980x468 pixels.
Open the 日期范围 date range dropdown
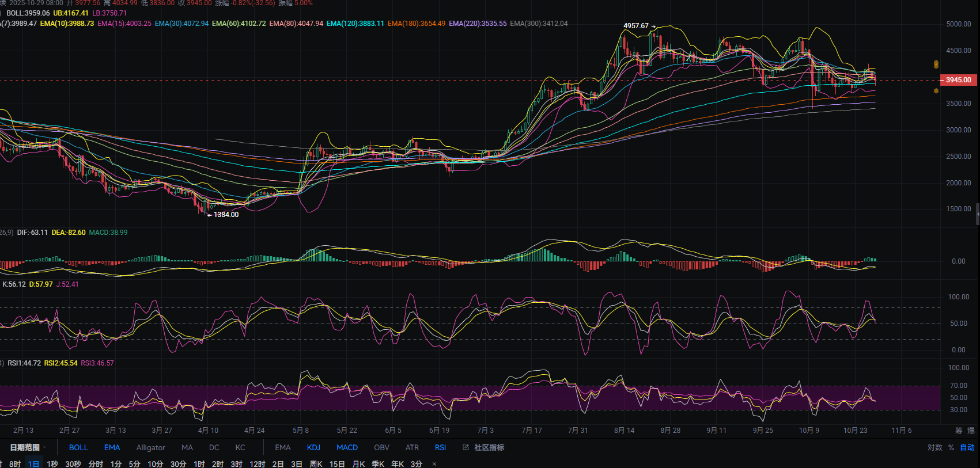[27, 447]
